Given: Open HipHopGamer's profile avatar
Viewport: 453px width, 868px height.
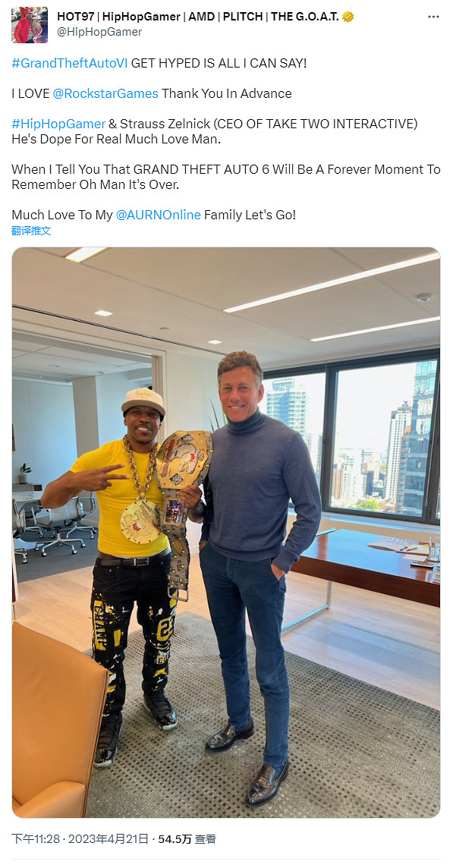Looking at the screenshot, I should (x=30, y=25).
